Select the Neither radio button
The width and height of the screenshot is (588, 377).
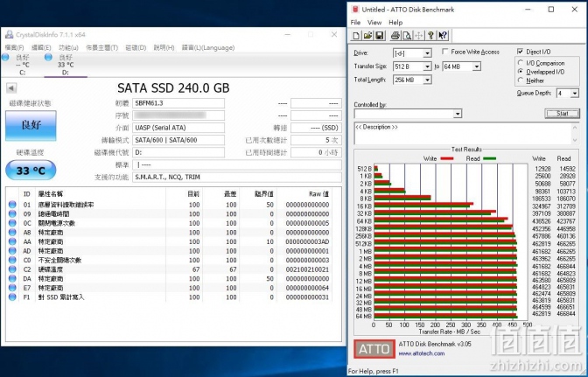click(521, 80)
